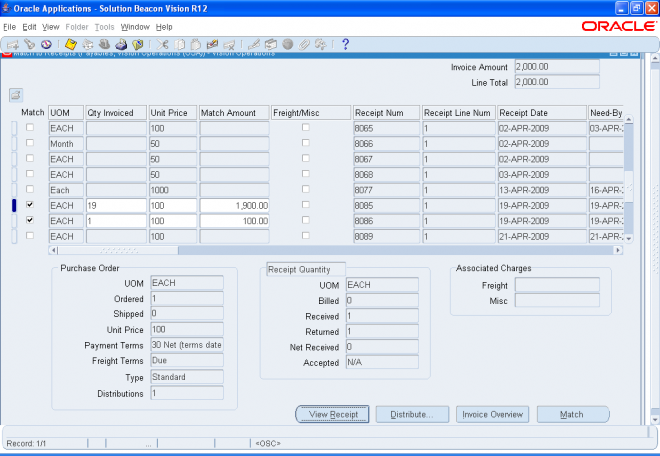Click table's scroll down arrow
This screenshot has height=456, width=660.
coord(628,239)
